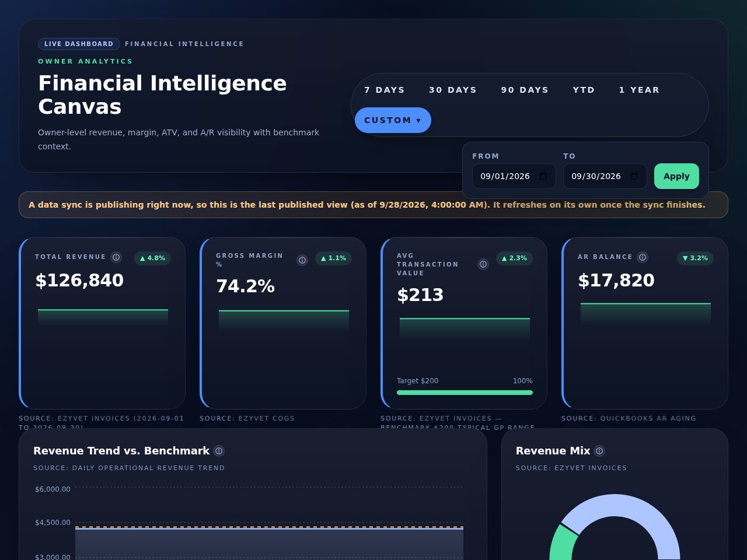Switch to the YTD range
Image resolution: width=747 pixels, height=560 pixels.
pyautogui.click(x=584, y=90)
